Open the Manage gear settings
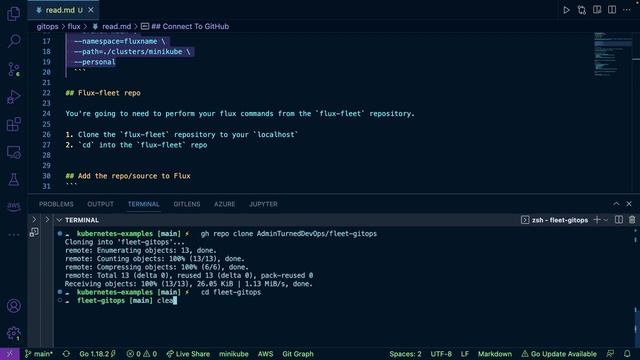The width and height of the screenshot is (640, 360). click(x=13, y=333)
